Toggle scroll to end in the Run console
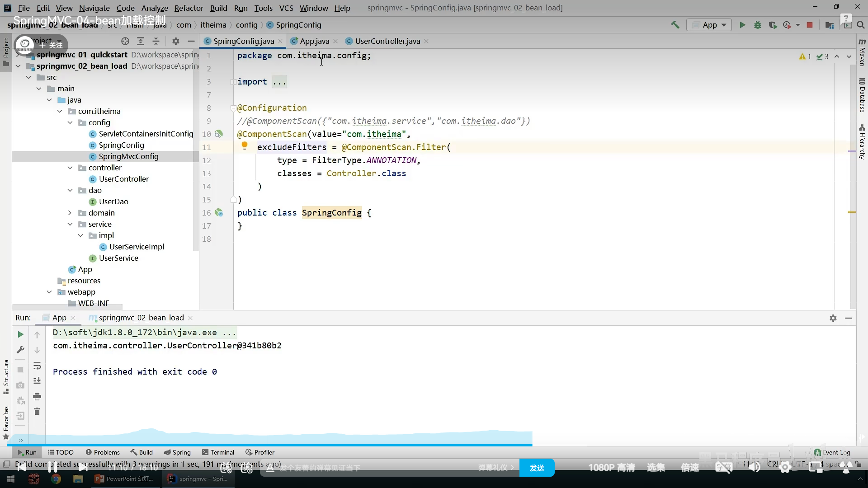This screenshot has height=488, width=868. (37, 381)
